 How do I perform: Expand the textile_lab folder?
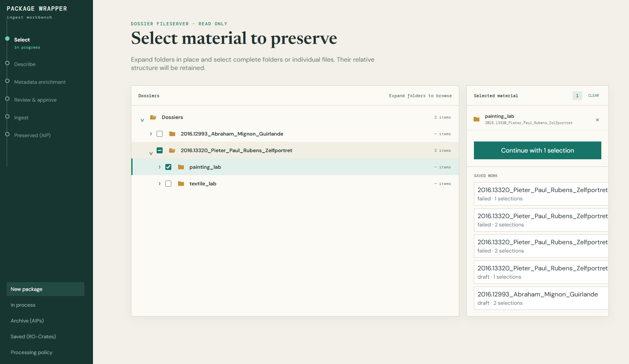pos(159,184)
